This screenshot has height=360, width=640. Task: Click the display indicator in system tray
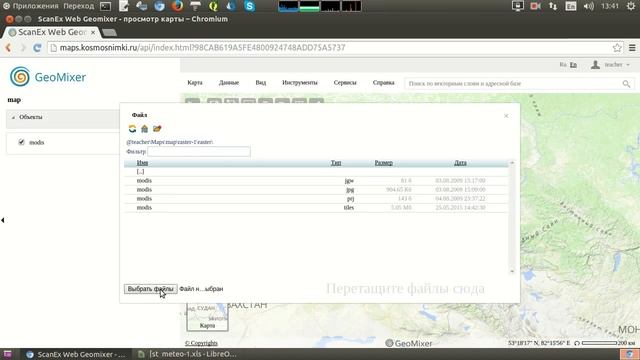[x=518, y=6]
